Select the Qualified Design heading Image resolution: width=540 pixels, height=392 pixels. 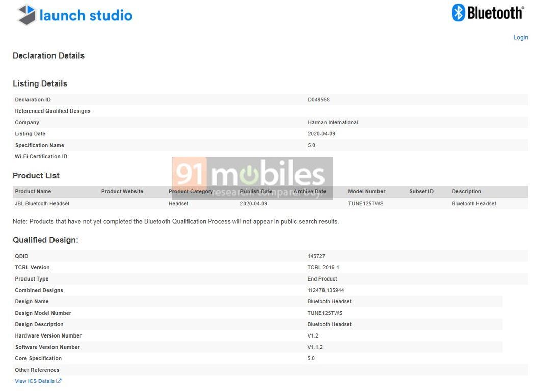(x=45, y=240)
